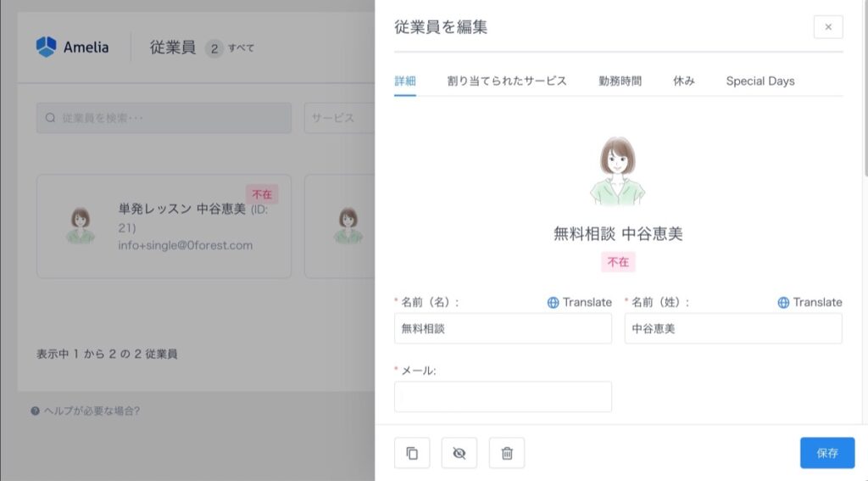Open the Special Days tab
868x481 pixels.
click(760, 81)
